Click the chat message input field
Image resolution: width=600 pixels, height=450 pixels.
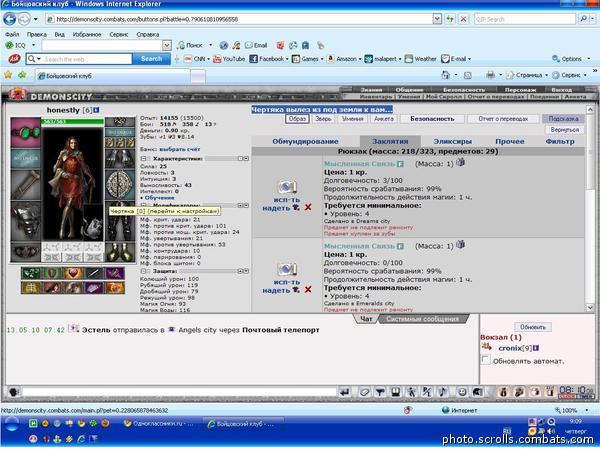click(x=179, y=392)
